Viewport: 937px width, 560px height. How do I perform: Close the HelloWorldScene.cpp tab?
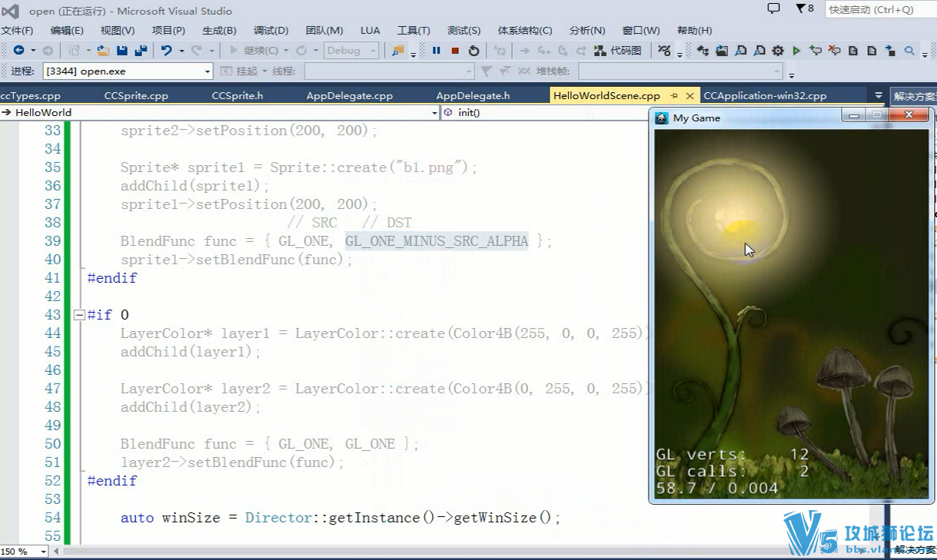point(689,96)
